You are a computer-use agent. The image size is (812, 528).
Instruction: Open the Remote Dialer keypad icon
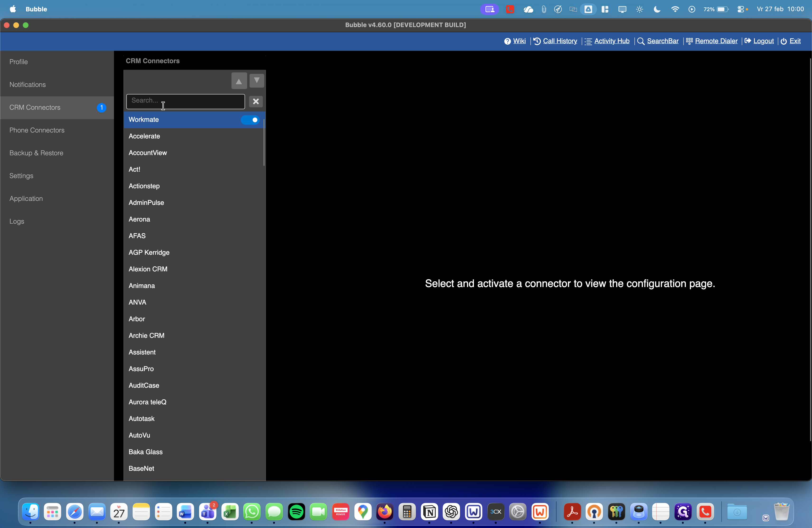[x=689, y=41]
